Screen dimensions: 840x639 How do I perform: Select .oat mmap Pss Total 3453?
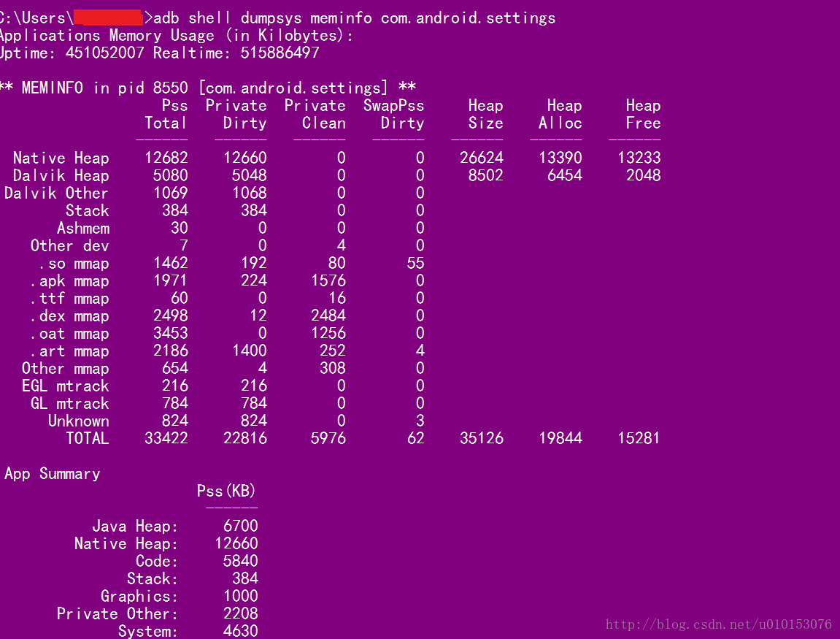tap(170, 334)
